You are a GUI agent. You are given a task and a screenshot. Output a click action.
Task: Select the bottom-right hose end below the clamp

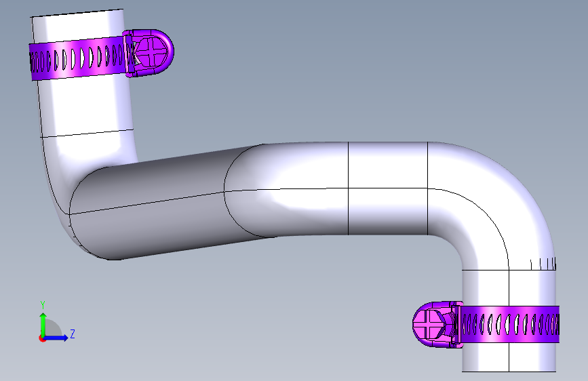tap(509, 357)
